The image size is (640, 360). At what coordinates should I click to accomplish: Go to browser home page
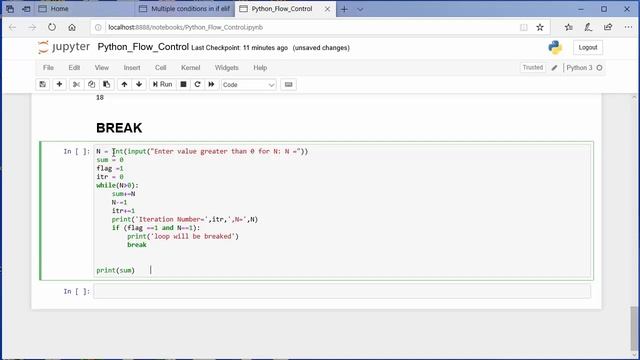[72, 27]
